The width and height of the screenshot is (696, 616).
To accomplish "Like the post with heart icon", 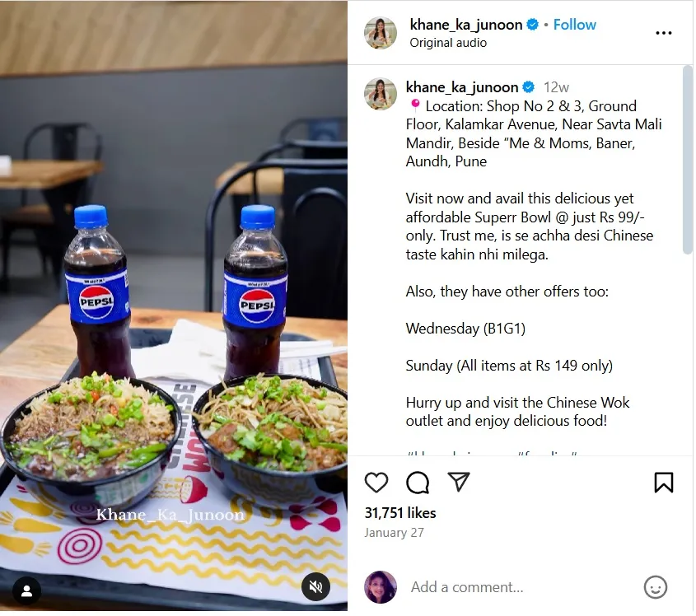I will click(x=377, y=483).
